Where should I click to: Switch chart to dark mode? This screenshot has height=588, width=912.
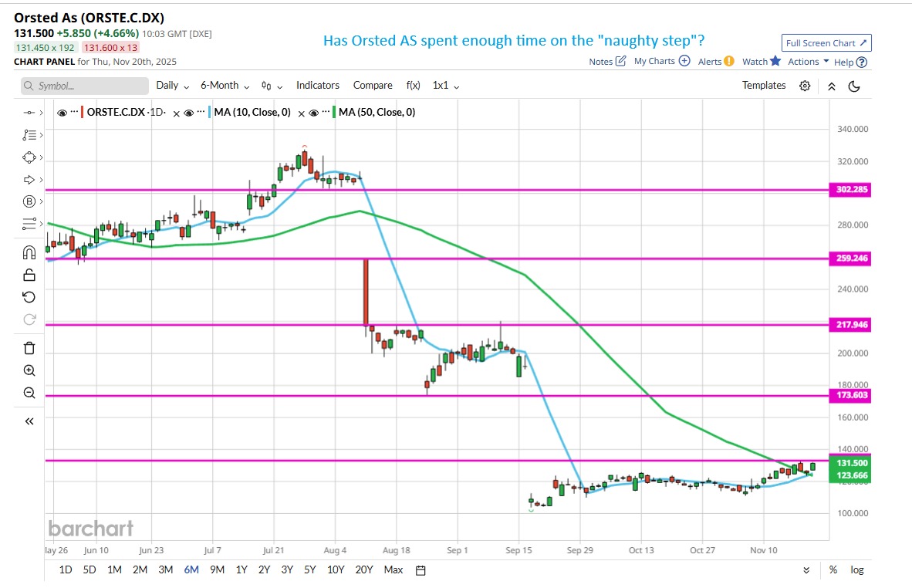point(854,86)
